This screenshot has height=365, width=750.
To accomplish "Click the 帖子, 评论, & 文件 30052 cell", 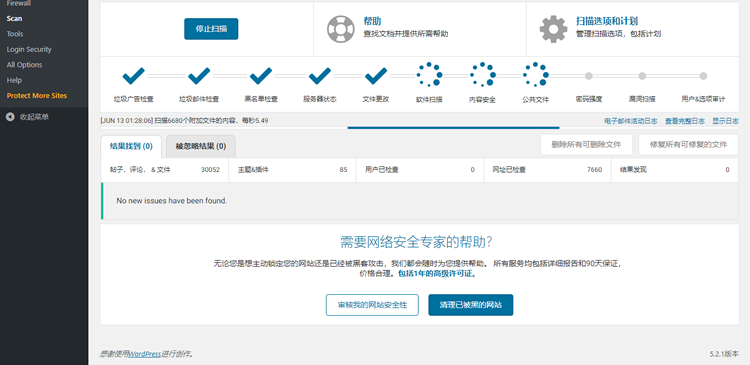I will (x=164, y=170).
